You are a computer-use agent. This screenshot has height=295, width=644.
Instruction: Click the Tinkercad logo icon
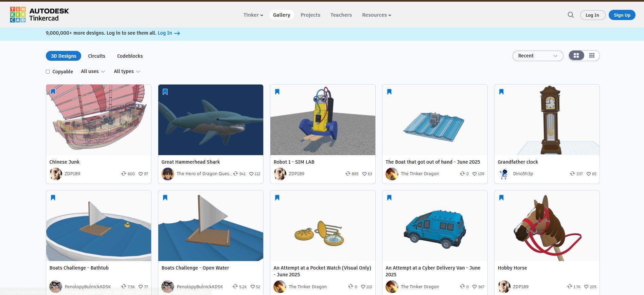point(18,15)
